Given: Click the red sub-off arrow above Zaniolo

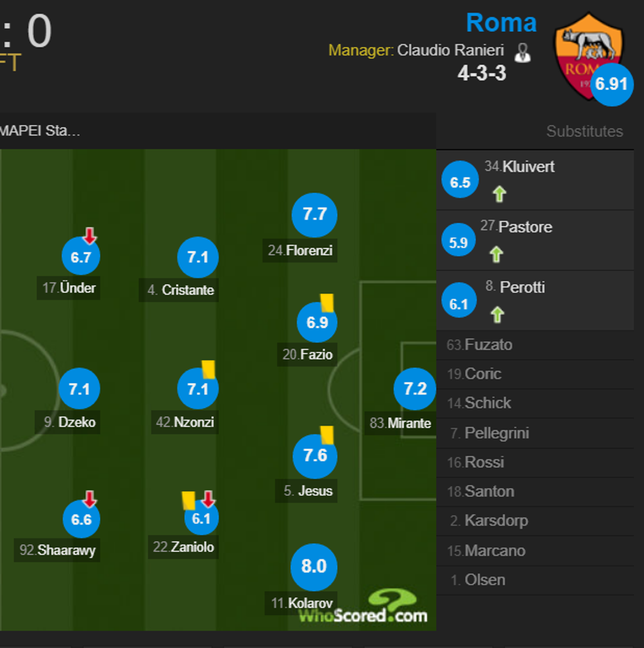Looking at the screenshot, I should click(209, 499).
